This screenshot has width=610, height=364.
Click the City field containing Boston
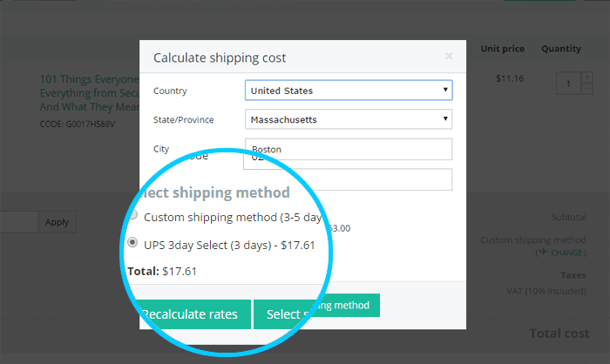[349, 149]
